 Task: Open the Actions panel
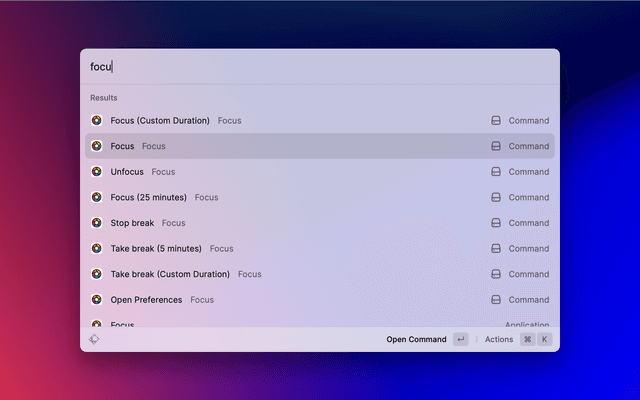pos(499,339)
